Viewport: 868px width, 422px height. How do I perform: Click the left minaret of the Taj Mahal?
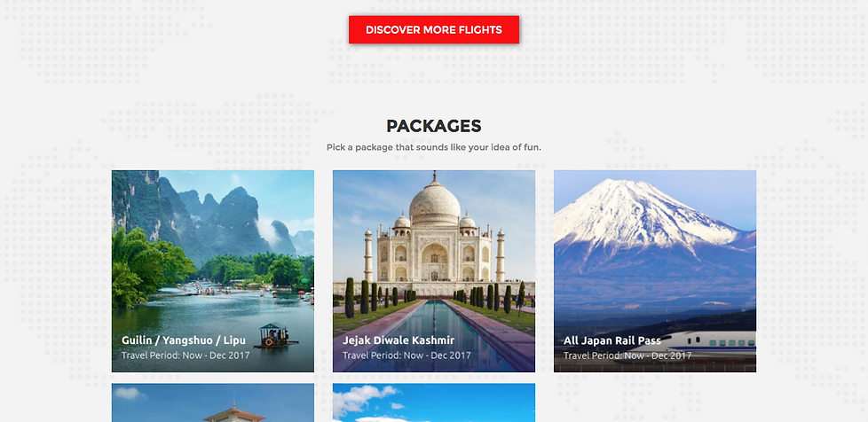pos(368,256)
